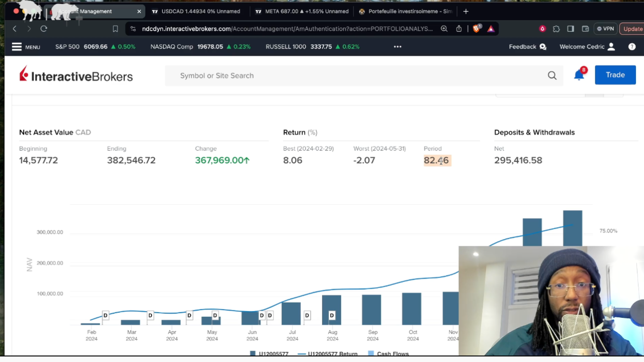Screen dimensions: 644x362
Task: Toggle the VPN button
Action: coord(605,29)
